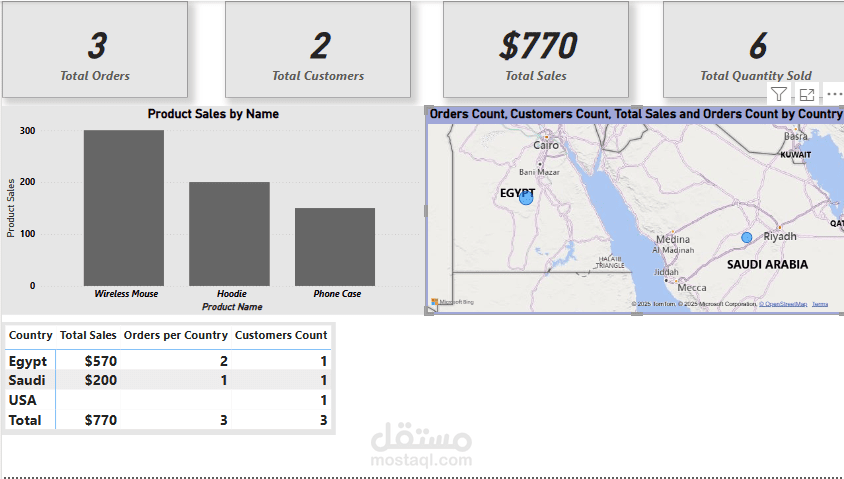Open the map Terms link

pyautogui.click(x=820, y=304)
